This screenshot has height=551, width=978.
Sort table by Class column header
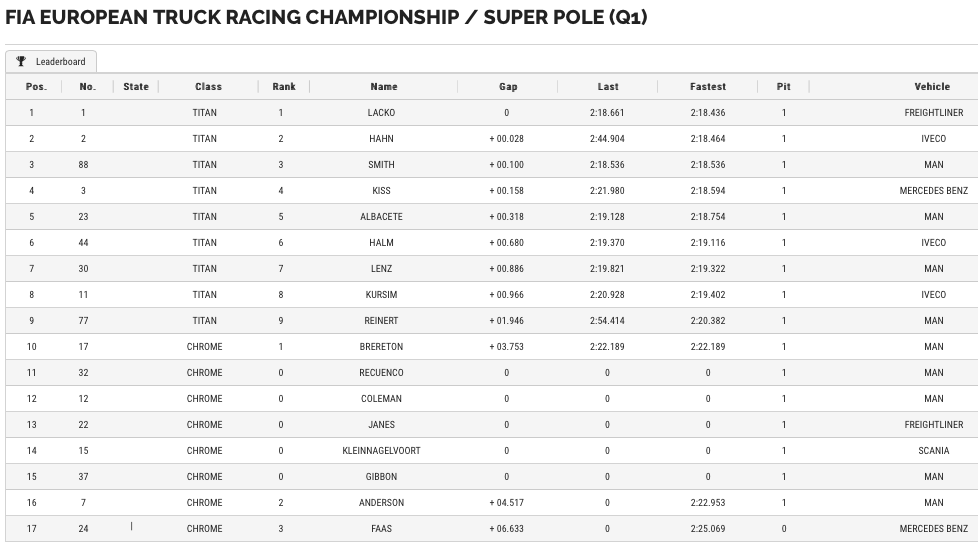[x=208, y=87]
